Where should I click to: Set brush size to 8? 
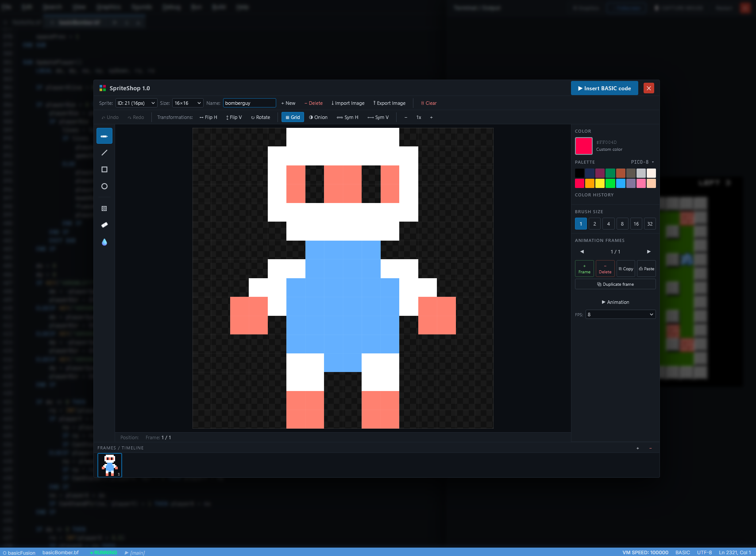click(622, 224)
